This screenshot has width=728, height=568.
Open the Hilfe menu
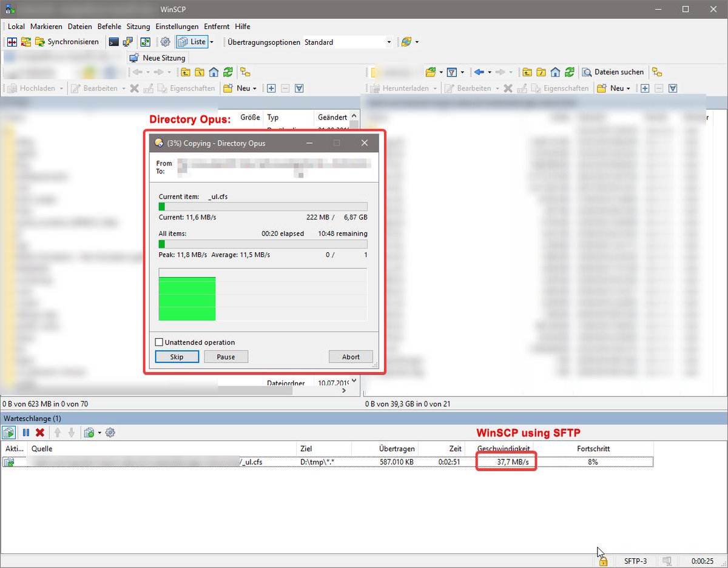(x=243, y=27)
